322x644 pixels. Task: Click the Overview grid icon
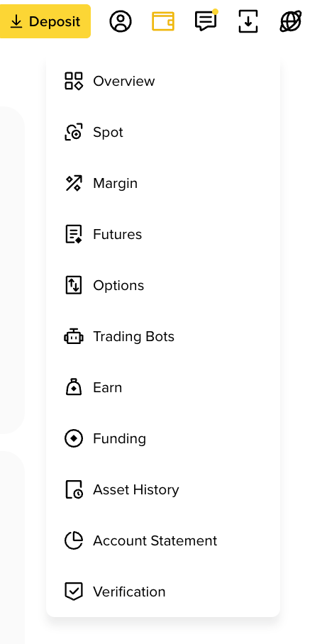74,81
